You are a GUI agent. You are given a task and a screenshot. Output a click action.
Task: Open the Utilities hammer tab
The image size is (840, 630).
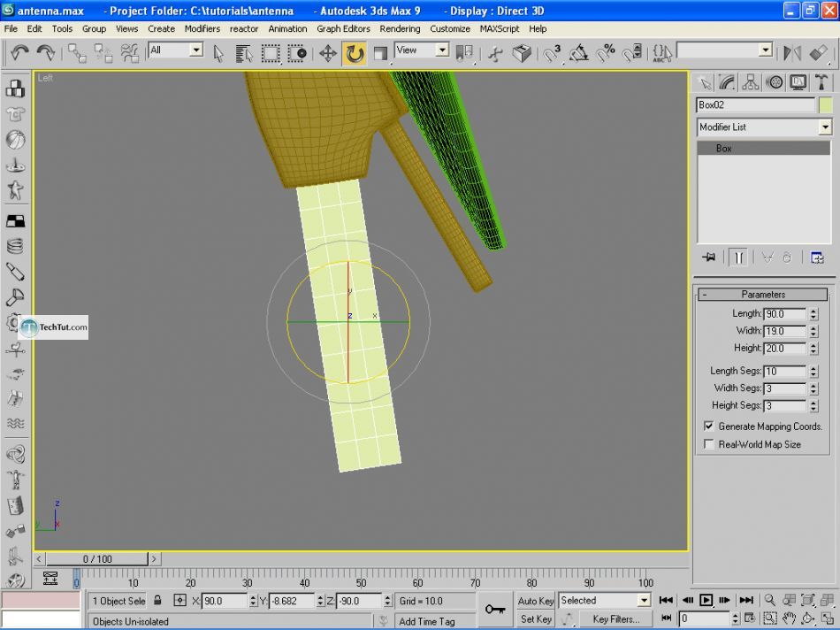point(821,82)
